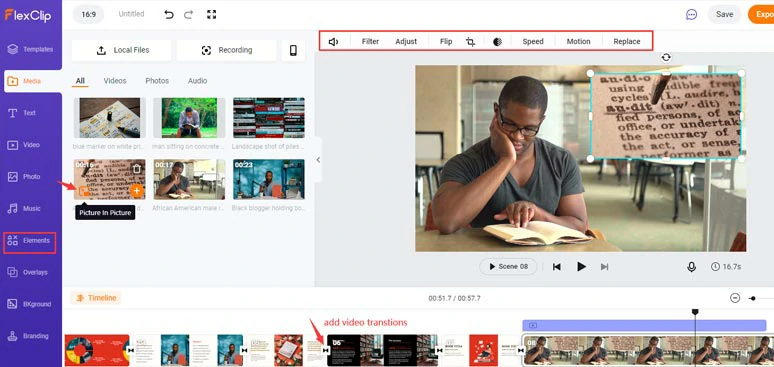Open the Templates sidebar panel

[x=31, y=49]
